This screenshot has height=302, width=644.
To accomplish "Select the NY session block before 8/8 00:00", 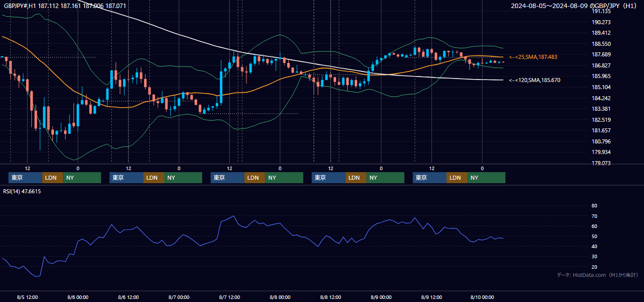I will point(284,178).
